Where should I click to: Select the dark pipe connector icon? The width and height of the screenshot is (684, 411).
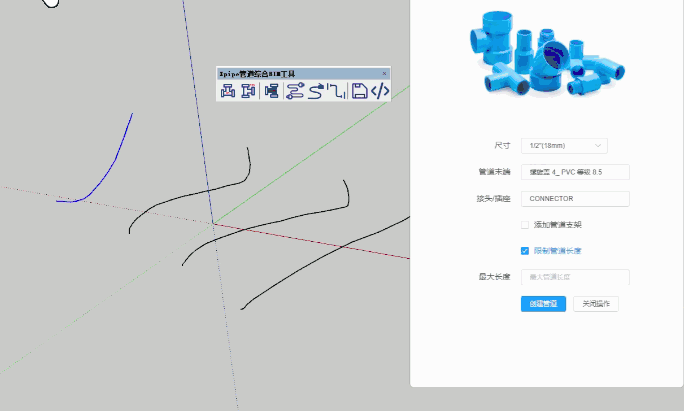271,92
